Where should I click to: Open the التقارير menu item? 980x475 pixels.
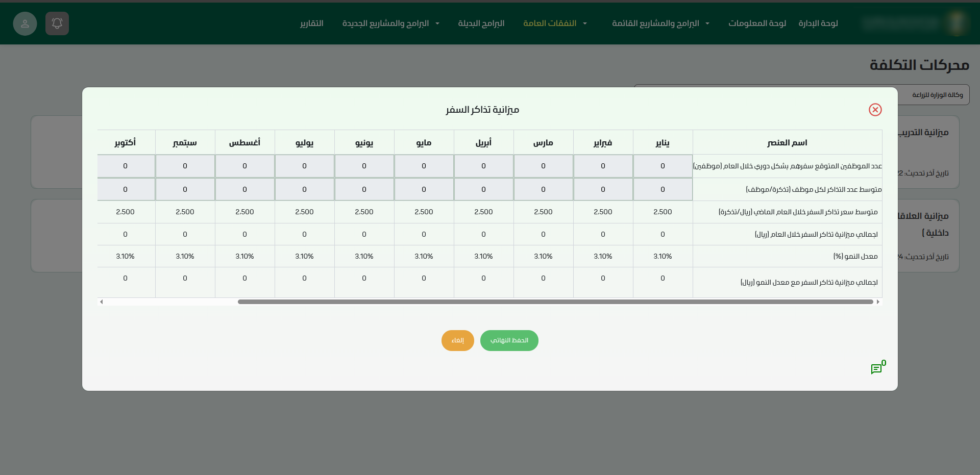click(312, 23)
